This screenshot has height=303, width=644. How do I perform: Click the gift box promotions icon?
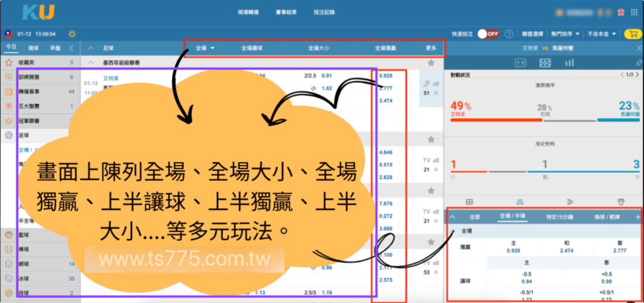(621, 12)
